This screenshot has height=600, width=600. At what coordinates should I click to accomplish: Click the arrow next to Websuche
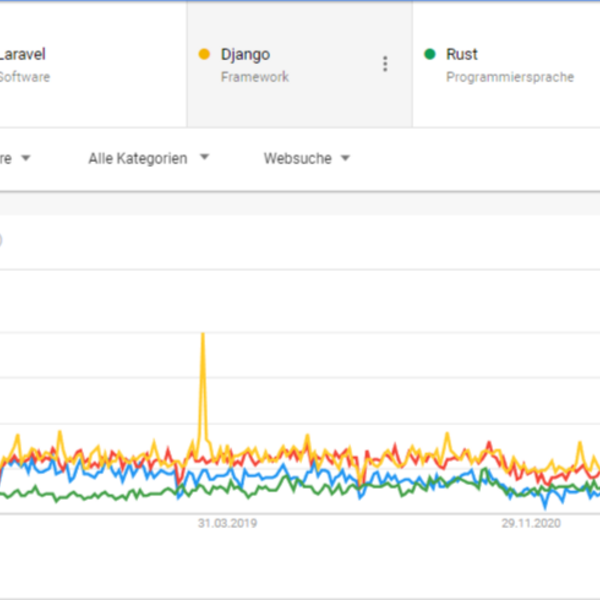click(345, 158)
